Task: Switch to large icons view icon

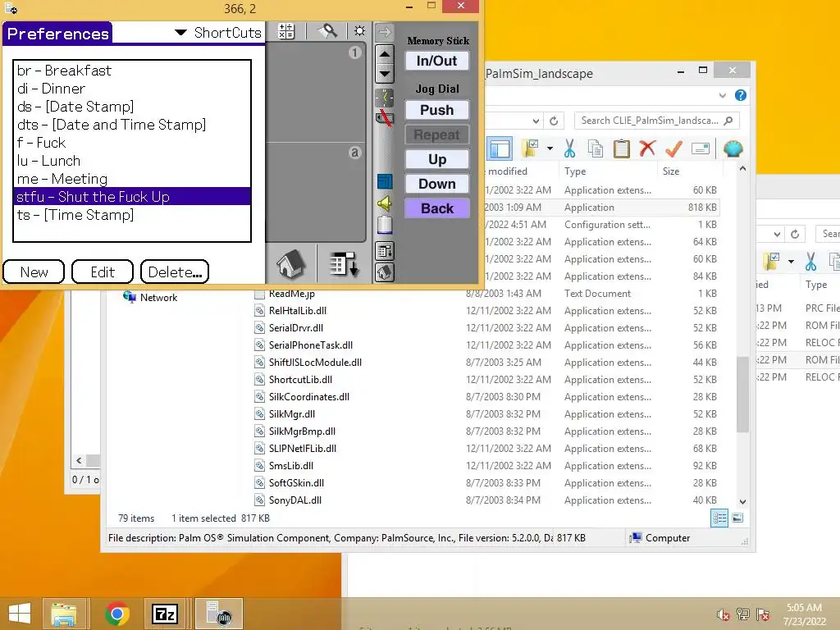Action: [737, 518]
